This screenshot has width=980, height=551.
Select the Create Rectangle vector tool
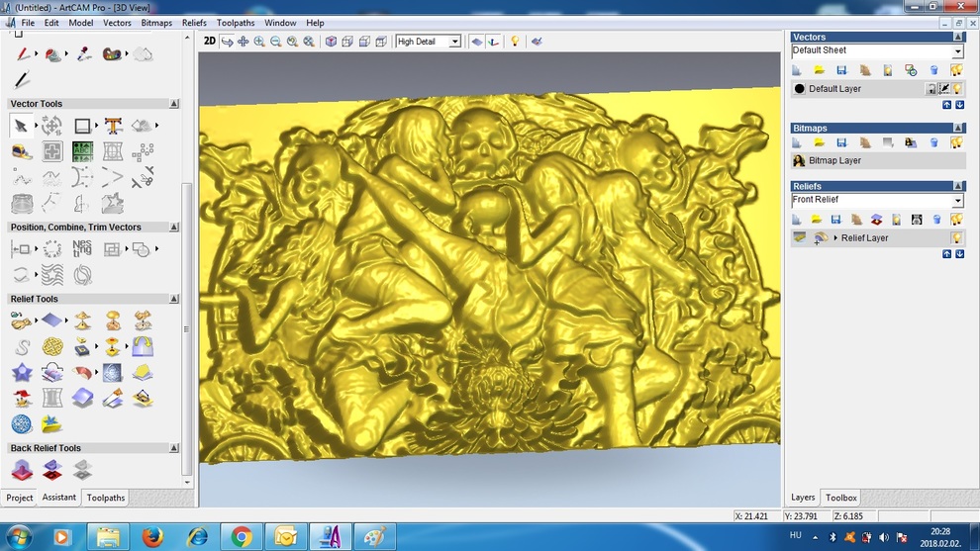82,126
